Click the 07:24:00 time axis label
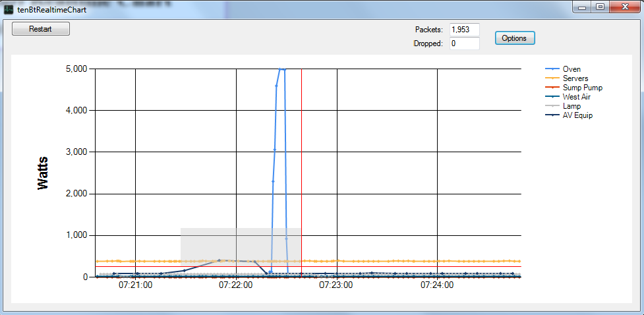The image size is (644, 315). pyautogui.click(x=437, y=285)
